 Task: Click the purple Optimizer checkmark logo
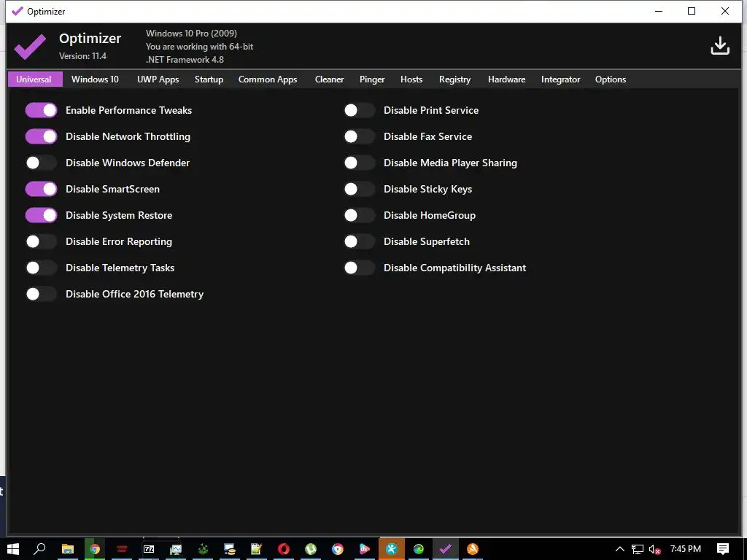tap(30, 47)
